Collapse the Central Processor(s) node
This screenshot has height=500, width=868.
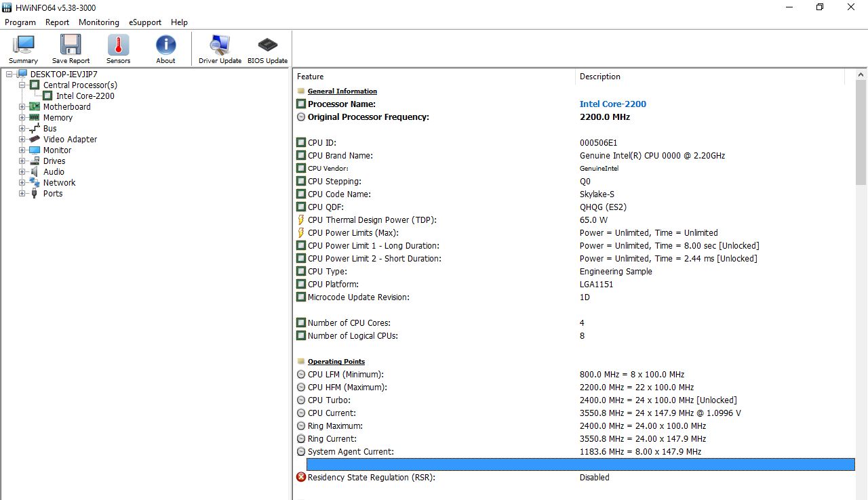coord(22,85)
